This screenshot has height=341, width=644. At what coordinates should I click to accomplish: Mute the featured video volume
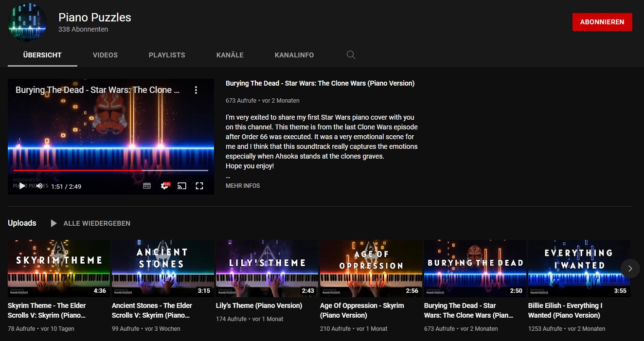pyautogui.click(x=39, y=186)
